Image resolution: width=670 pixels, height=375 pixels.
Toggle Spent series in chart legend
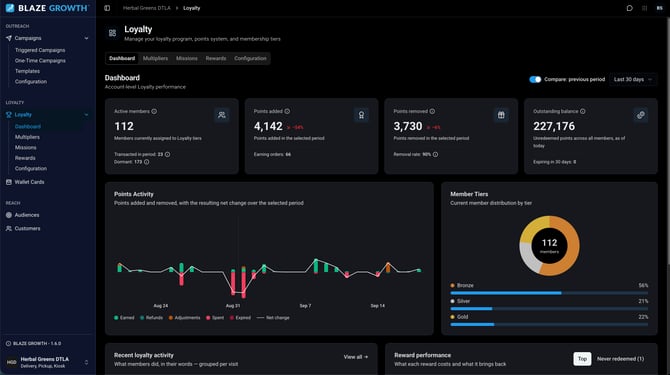click(215, 318)
